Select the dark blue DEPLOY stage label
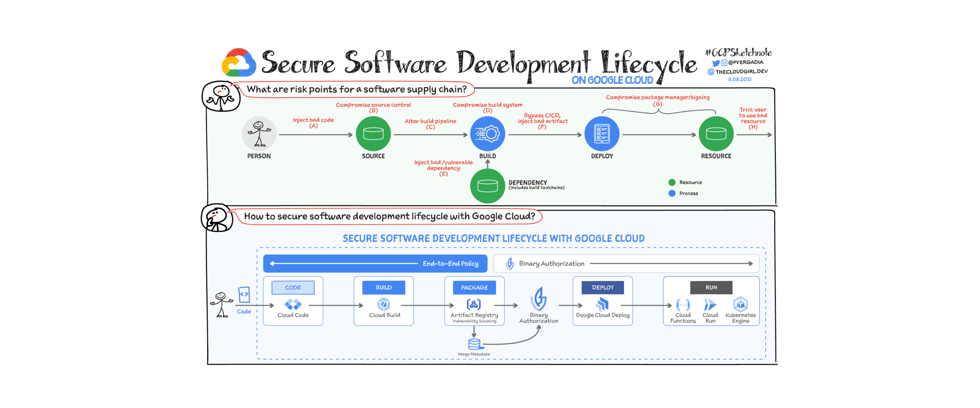This screenshot has height=408, width=980. click(603, 287)
